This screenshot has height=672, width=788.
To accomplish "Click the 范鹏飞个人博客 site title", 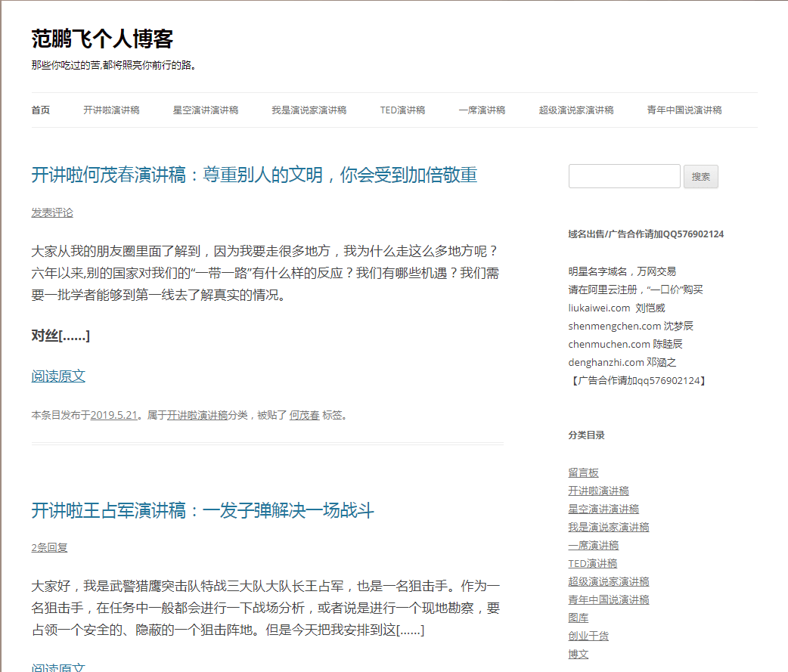I will tap(102, 39).
